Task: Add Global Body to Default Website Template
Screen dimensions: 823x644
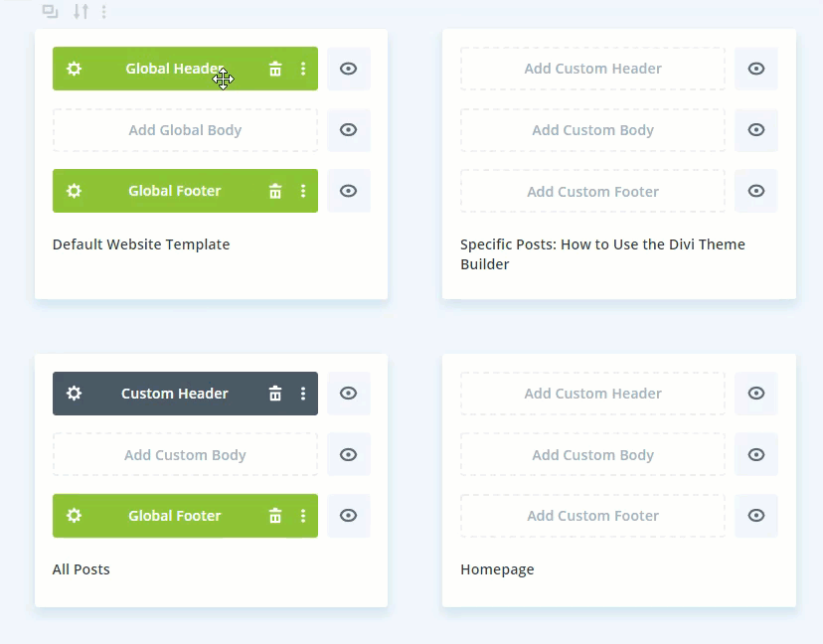Action: 185,130
